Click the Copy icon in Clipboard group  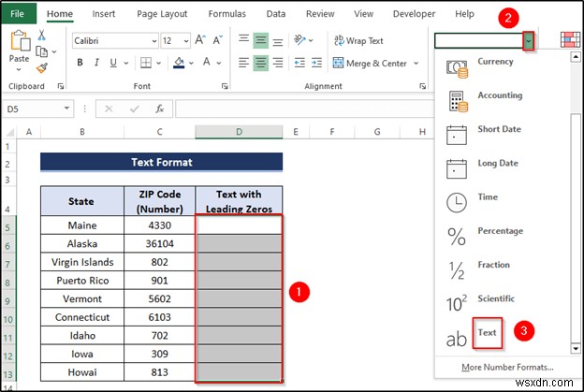pos(41,51)
